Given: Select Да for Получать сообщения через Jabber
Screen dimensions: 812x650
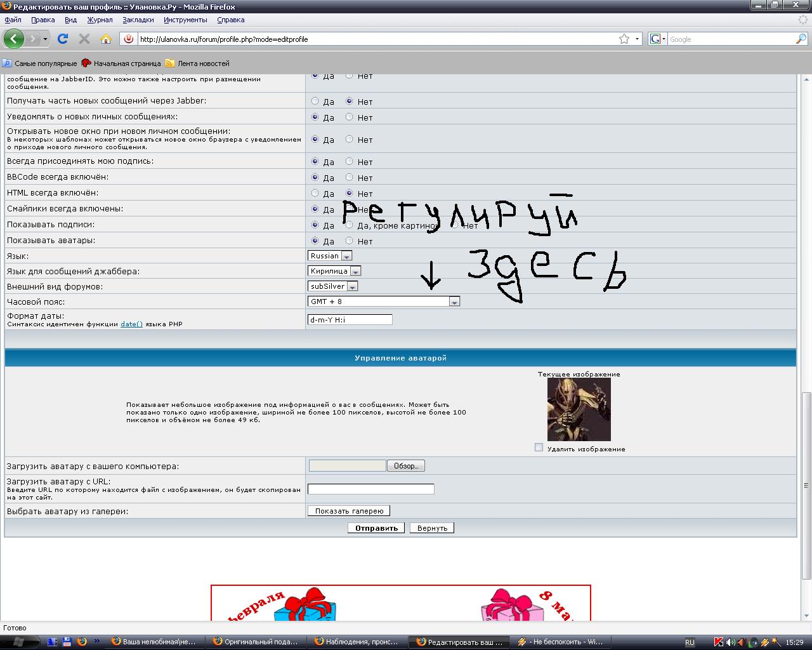Looking at the screenshot, I should point(315,102).
